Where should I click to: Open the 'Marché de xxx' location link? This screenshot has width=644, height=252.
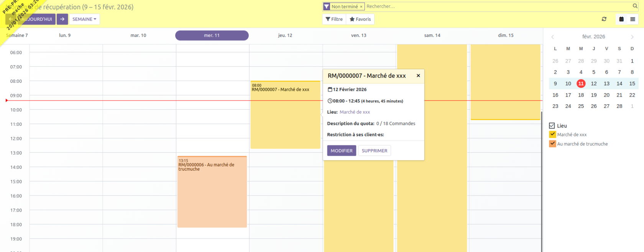pos(355,112)
